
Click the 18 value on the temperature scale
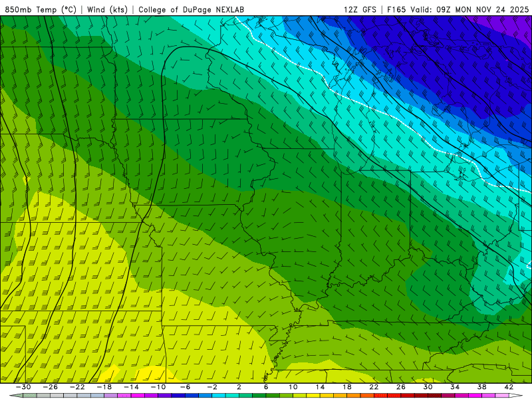pyautogui.click(x=346, y=387)
